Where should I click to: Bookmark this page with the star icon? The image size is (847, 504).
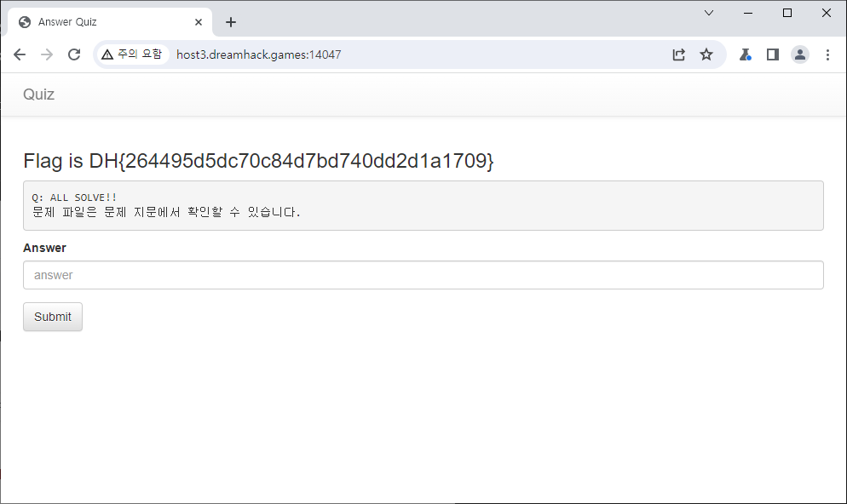[706, 54]
